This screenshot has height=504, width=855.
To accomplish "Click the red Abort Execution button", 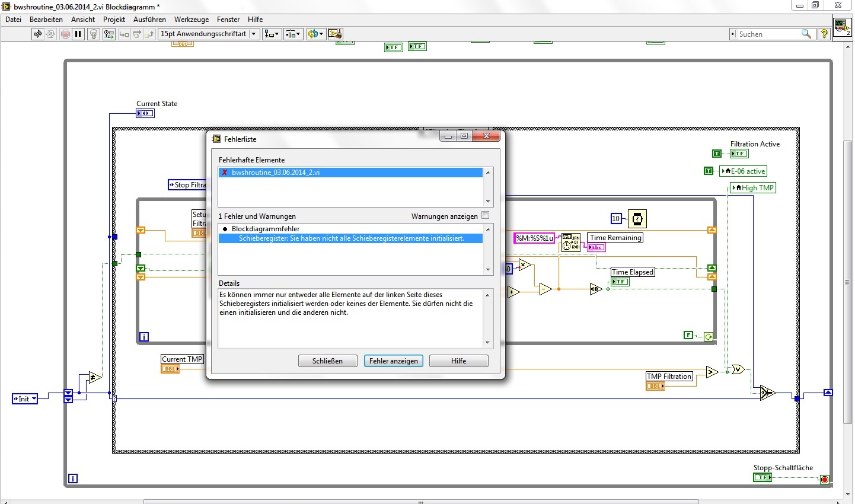I will pyautogui.click(x=65, y=34).
